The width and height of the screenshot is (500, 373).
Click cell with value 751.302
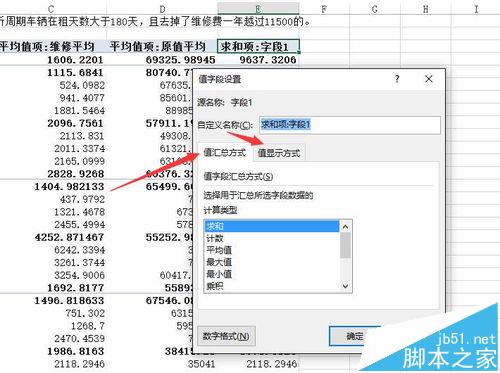point(53,313)
